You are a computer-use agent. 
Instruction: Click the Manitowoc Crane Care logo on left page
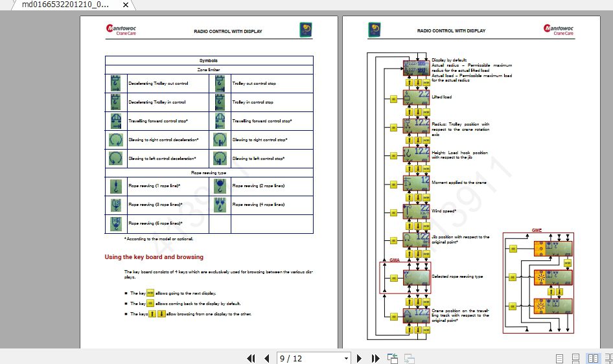coord(121,30)
